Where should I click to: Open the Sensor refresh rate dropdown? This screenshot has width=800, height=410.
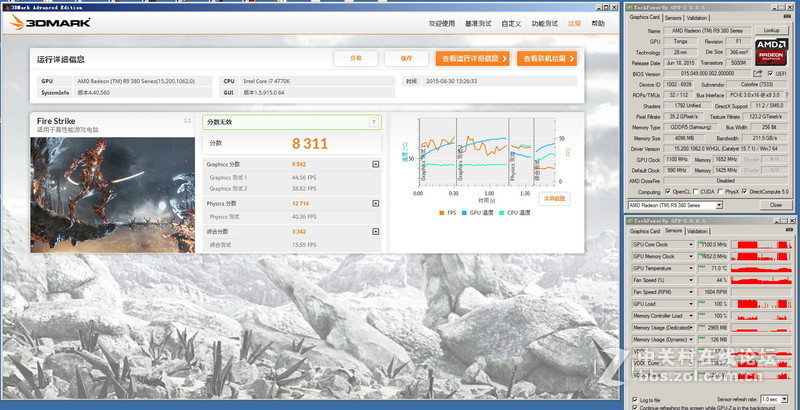click(x=784, y=399)
